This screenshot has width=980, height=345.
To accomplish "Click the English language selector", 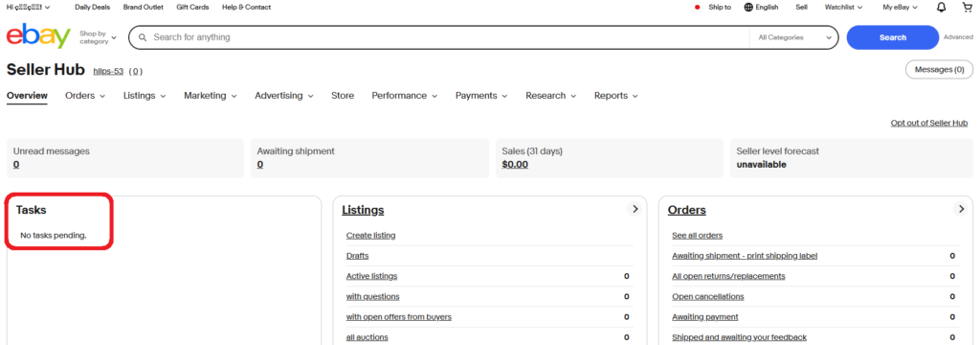I will coord(761,8).
